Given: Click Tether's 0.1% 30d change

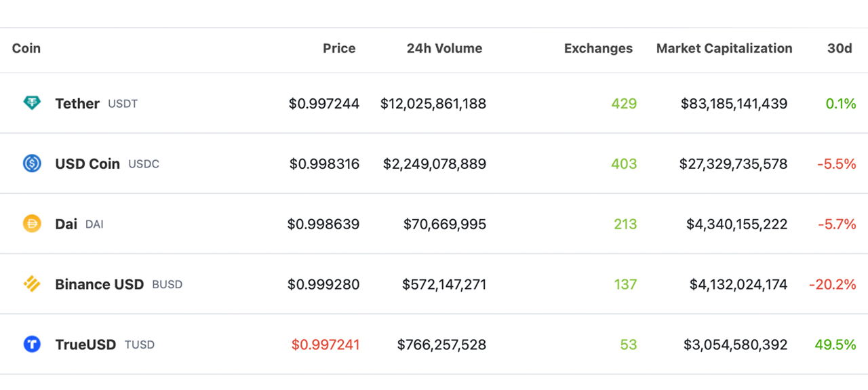Looking at the screenshot, I should (841, 104).
